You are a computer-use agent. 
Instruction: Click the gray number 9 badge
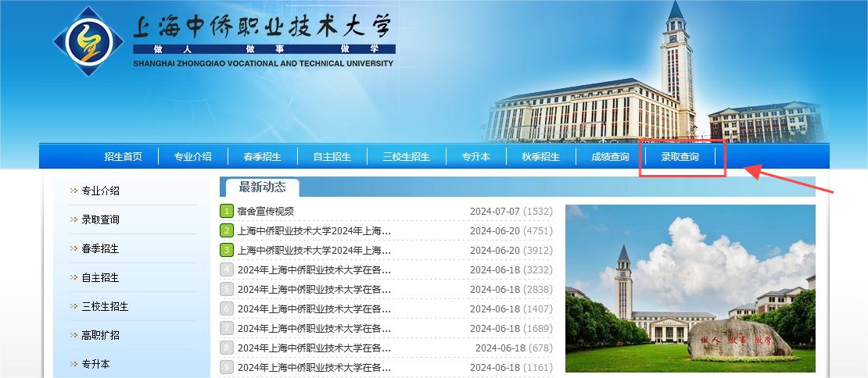(227, 367)
